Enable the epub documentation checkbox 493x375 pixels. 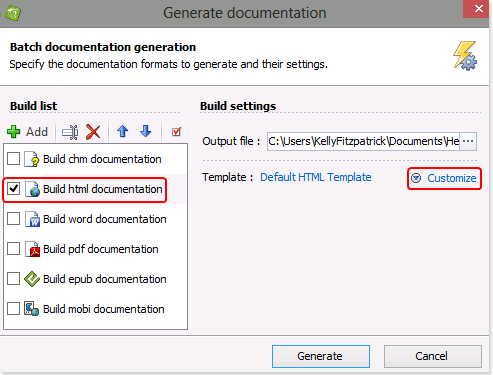click(x=14, y=279)
